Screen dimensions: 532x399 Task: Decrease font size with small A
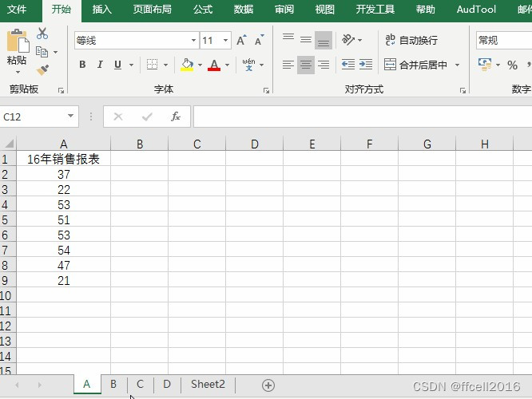point(260,41)
